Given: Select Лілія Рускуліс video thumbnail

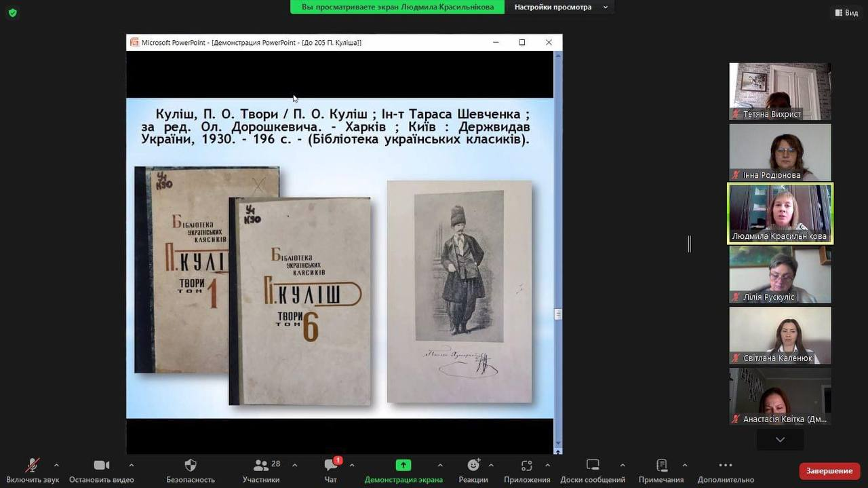Looking at the screenshot, I should [780, 274].
